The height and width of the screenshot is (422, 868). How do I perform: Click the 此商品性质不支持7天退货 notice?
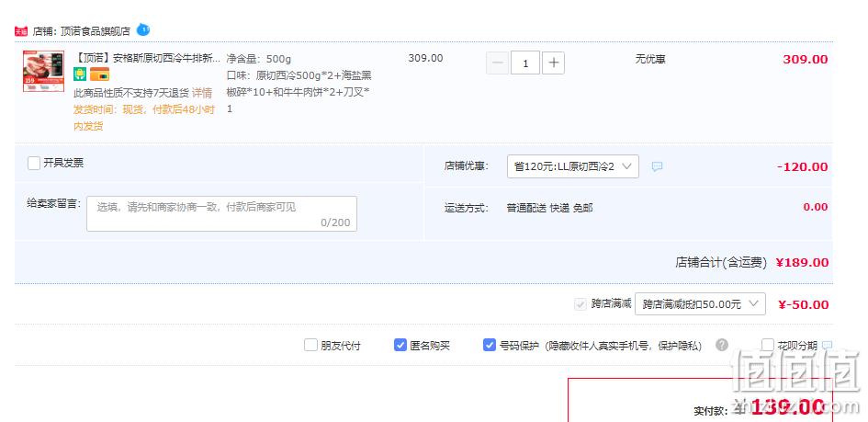pyautogui.click(x=131, y=93)
